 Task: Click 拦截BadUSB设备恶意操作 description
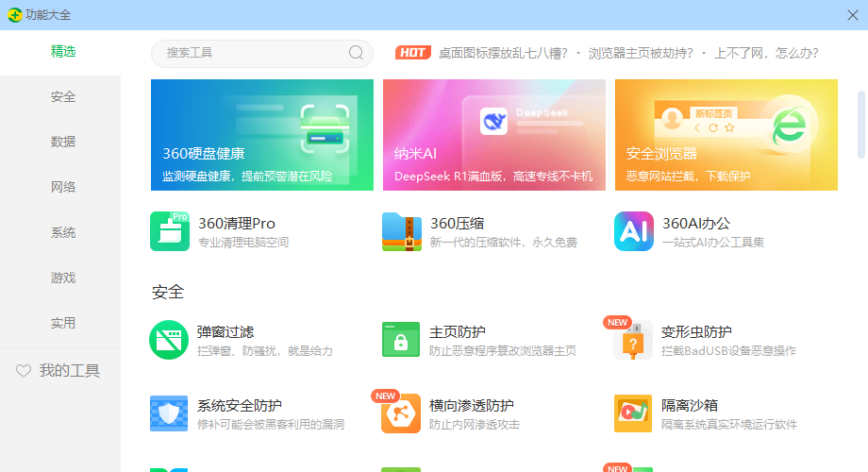728,351
